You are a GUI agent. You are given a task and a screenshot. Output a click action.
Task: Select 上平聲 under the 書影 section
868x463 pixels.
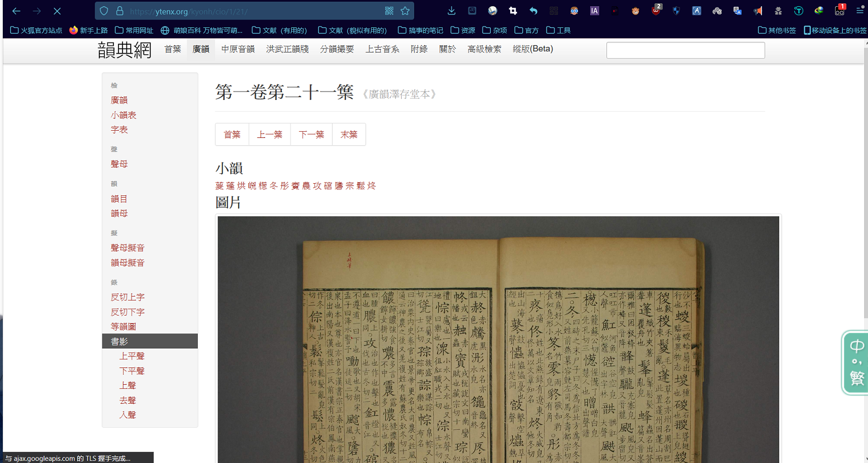pyautogui.click(x=132, y=356)
